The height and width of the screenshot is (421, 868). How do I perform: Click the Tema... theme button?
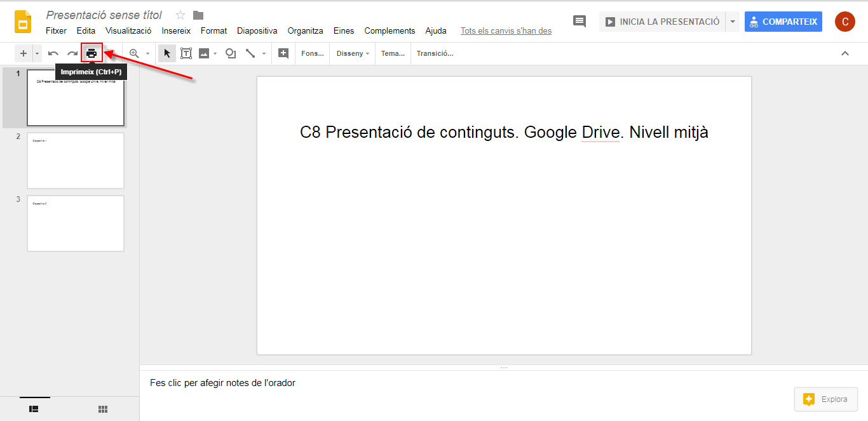(393, 53)
